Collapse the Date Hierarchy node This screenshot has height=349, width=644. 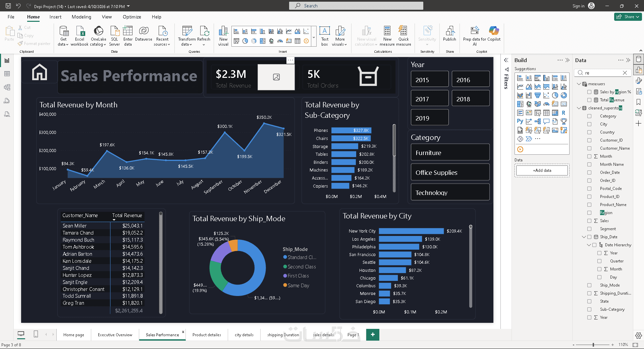coord(589,245)
